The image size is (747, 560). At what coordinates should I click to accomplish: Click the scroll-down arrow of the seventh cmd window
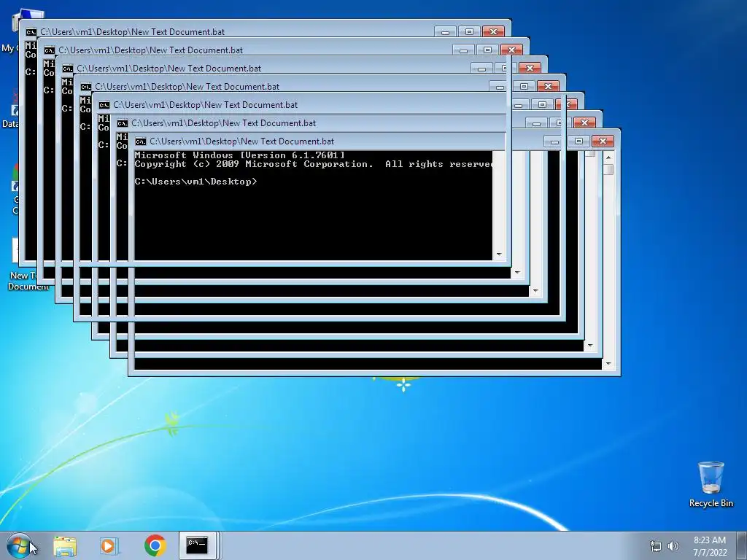608,365
